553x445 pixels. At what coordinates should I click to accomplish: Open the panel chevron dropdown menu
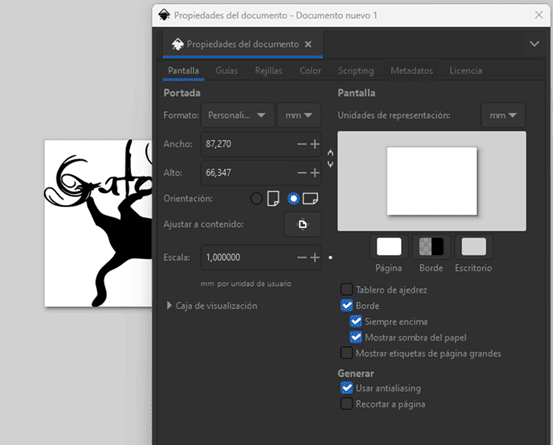(x=534, y=44)
